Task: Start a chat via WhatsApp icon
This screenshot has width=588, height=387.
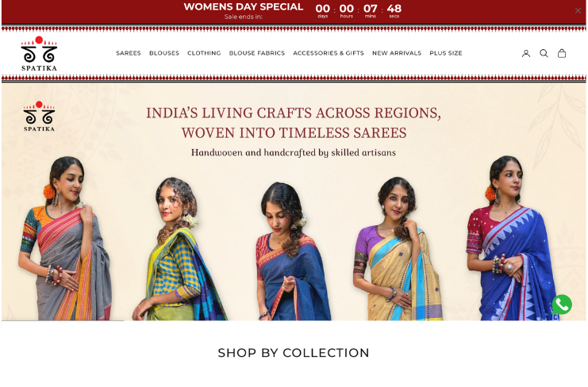Action: (562, 305)
